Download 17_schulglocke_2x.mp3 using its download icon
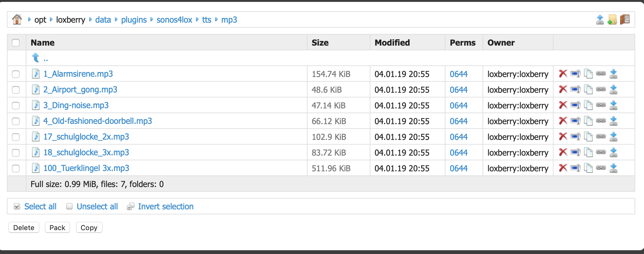 [x=613, y=136]
